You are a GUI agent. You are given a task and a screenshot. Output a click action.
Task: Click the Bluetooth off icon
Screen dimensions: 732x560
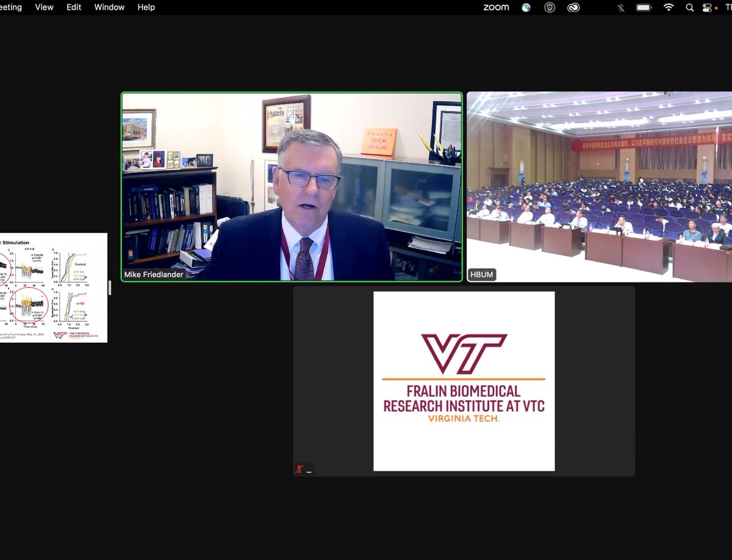(x=621, y=7)
